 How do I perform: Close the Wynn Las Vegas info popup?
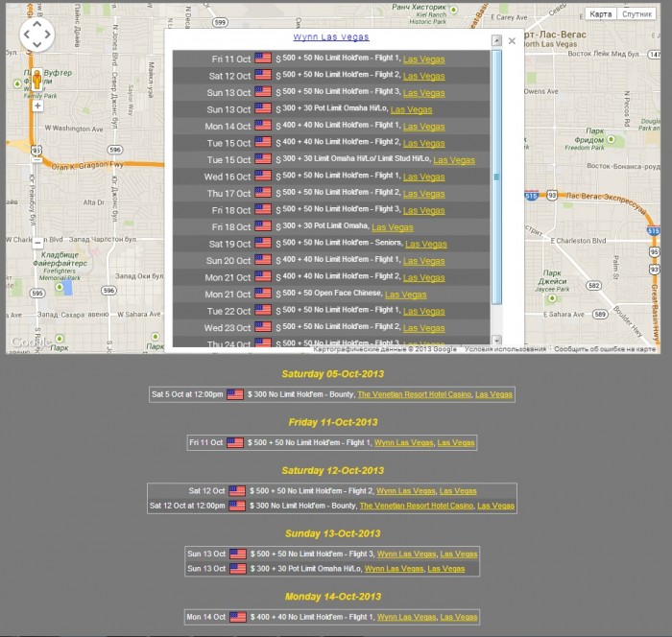512,41
